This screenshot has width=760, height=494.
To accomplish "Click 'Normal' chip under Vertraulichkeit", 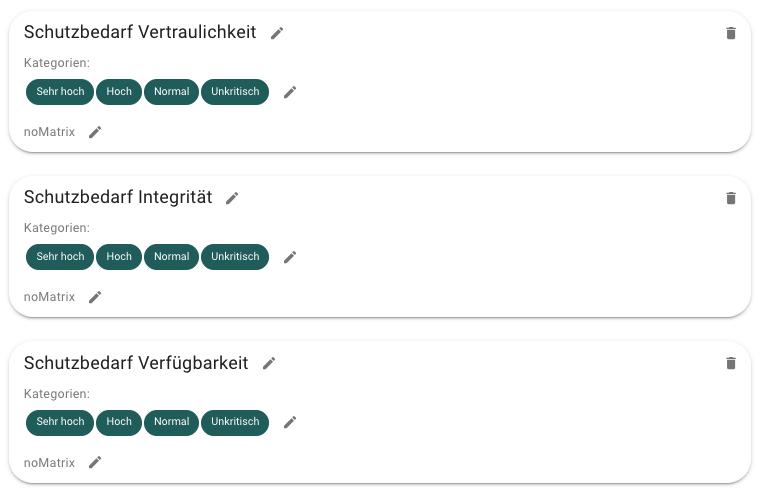I will pyautogui.click(x=171, y=92).
